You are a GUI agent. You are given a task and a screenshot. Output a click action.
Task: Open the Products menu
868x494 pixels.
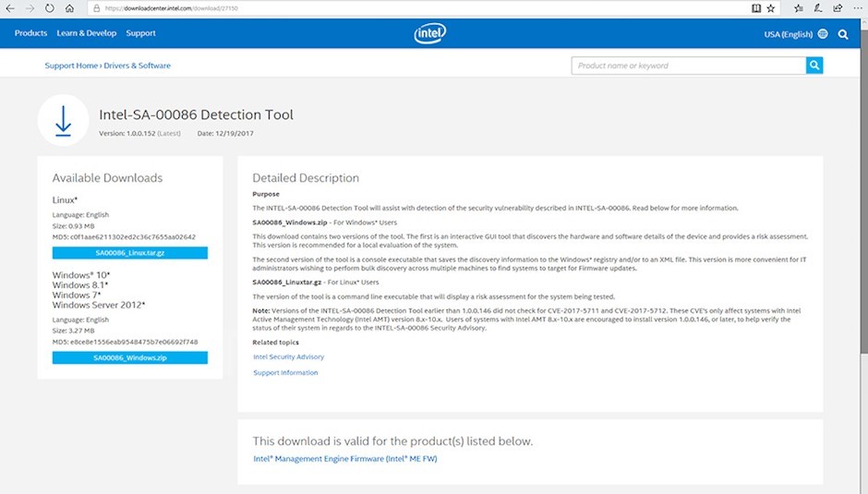[x=31, y=33]
